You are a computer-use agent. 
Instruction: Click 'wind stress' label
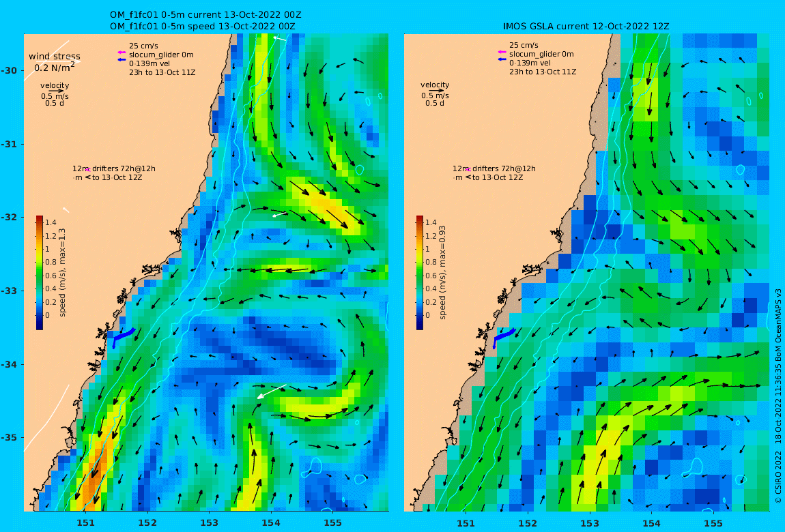pyautogui.click(x=55, y=57)
